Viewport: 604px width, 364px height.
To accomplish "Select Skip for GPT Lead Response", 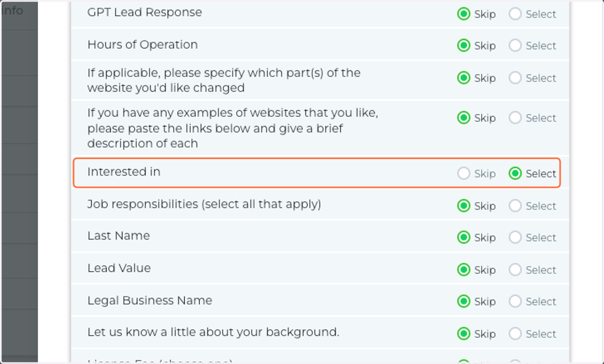I will click(x=464, y=14).
